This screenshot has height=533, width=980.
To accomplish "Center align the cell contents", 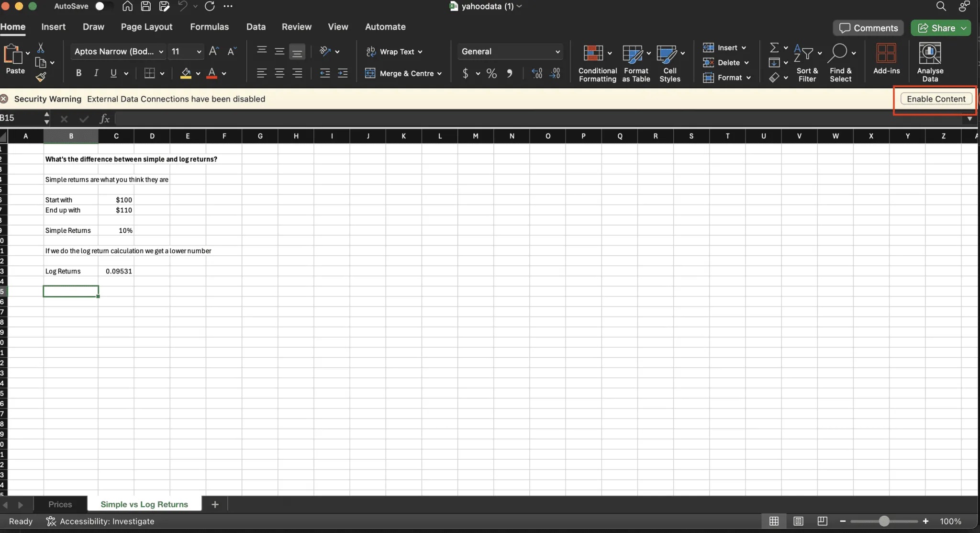I will (279, 73).
